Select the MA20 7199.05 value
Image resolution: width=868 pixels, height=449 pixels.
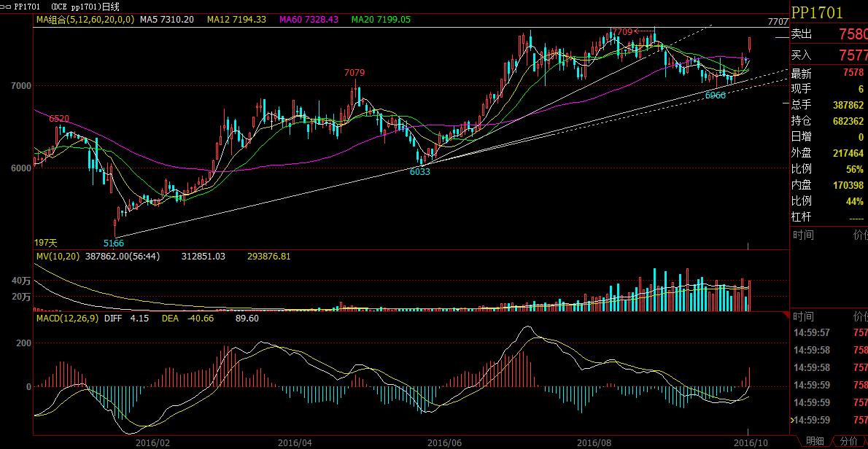pos(381,20)
